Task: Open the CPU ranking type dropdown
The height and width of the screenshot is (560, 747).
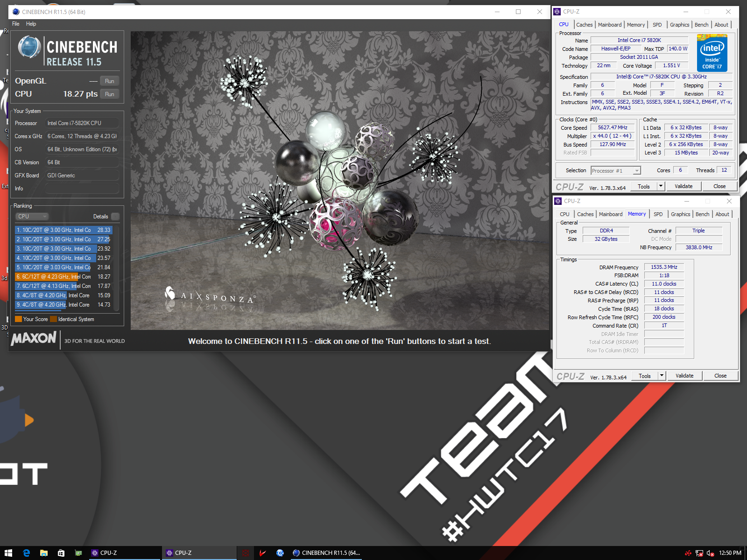Action: point(32,217)
